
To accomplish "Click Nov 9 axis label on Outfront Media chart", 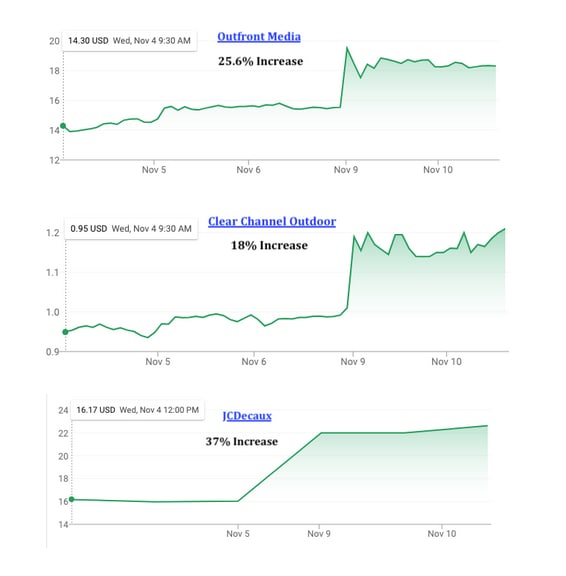I will coord(346,170).
